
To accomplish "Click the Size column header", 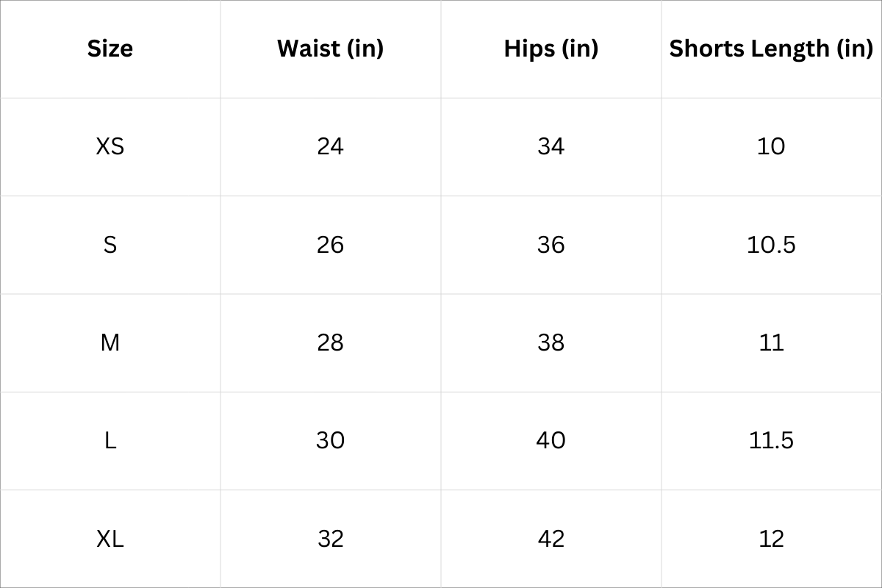I will [110, 49].
